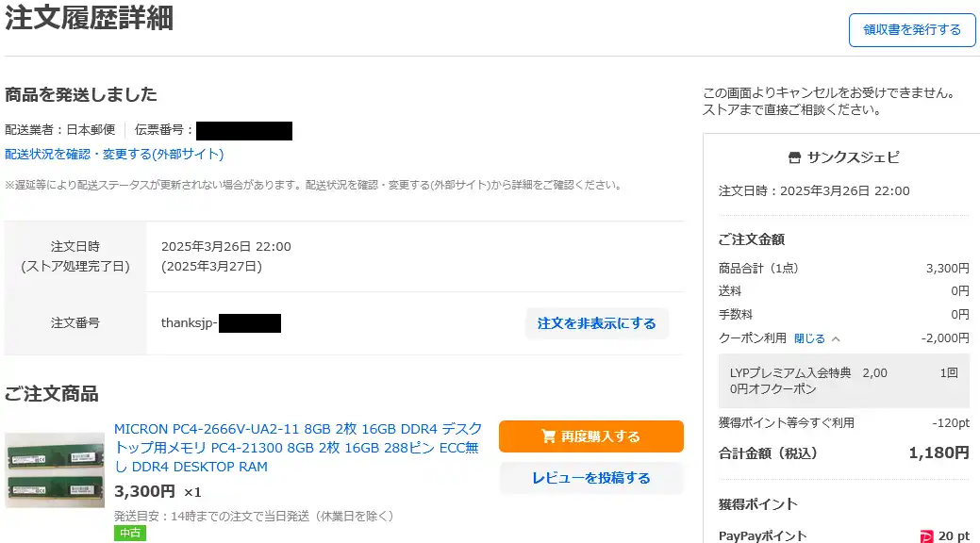The image size is (980, 543).
Task: Open the MICRON PC4-2666V memory product link
Action: 298,448
